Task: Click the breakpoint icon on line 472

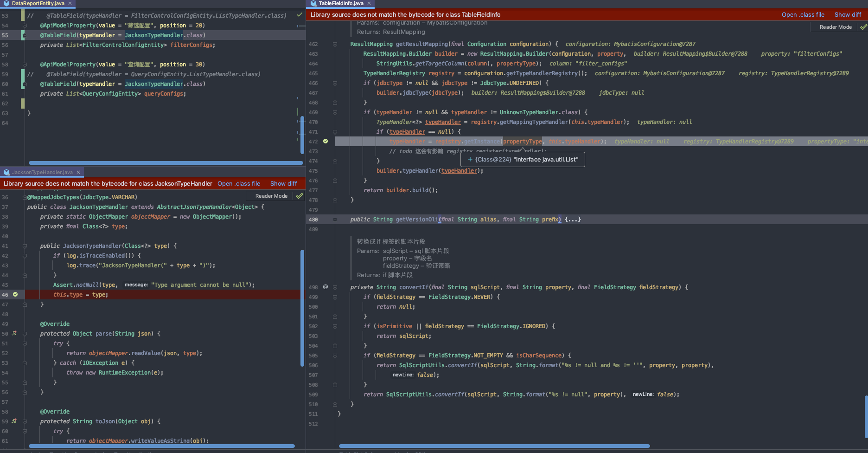Action: 325,141
